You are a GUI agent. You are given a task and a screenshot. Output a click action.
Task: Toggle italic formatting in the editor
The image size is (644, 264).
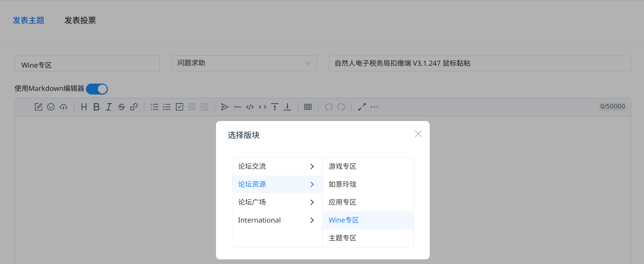click(x=109, y=107)
